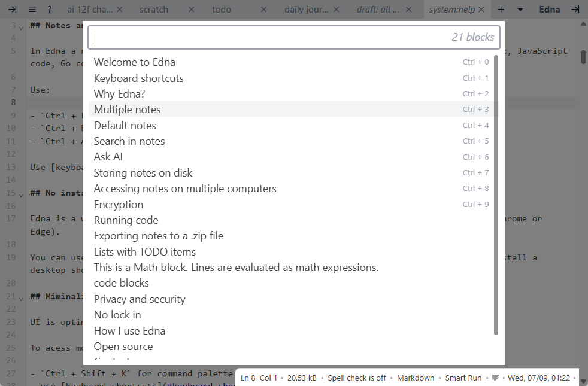
Task: Close the 'draft: all ...' tab
Action: [x=409, y=10]
